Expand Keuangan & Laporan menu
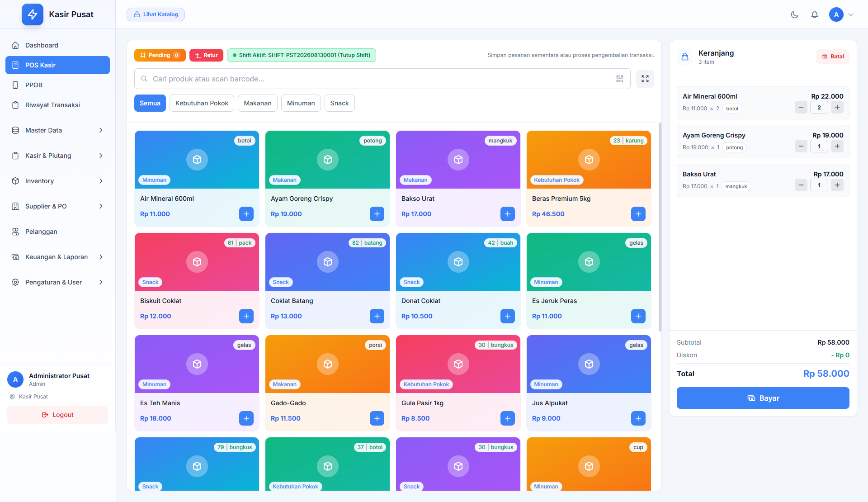The height and width of the screenshot is (502, 868). pos(57,257)
